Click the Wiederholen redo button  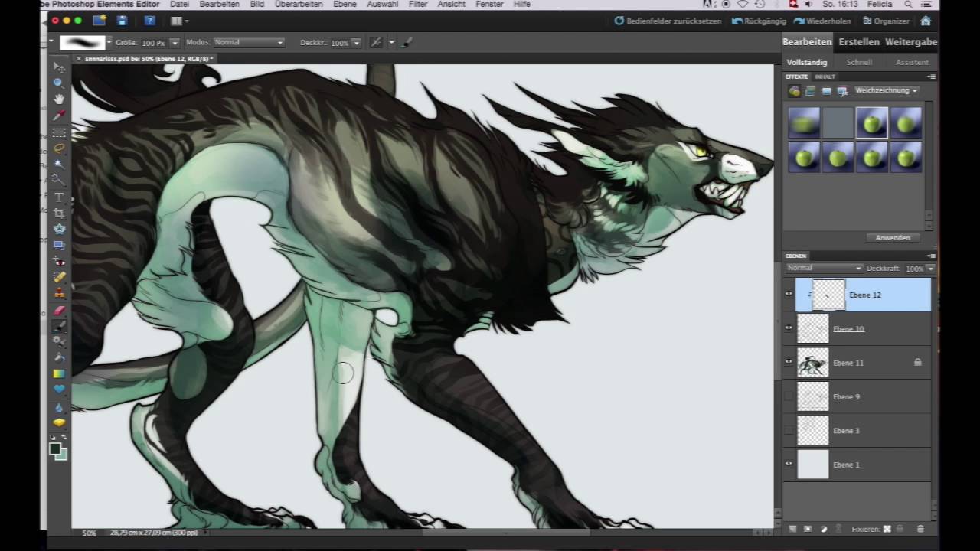click(822, 21)
